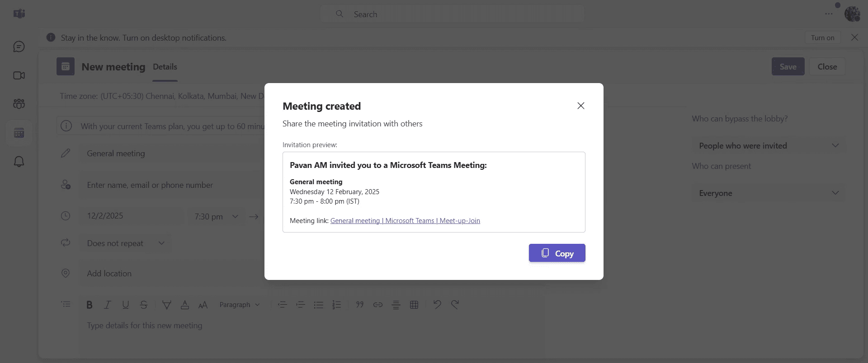Toggle bold formatting

(x=90, y=305)
